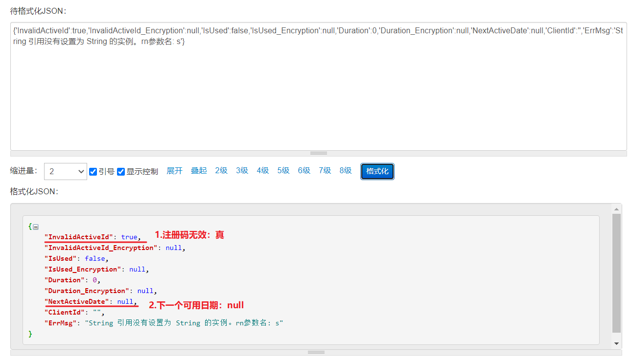
Task: Click the "IsUsed" key text
Action: 61,258
